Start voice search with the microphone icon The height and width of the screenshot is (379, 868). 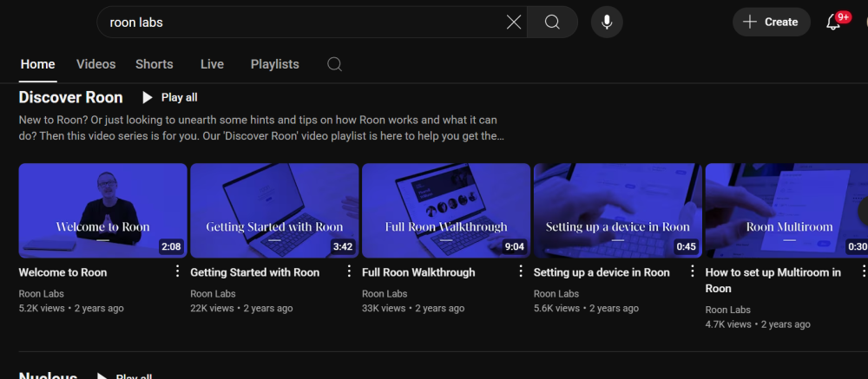coord(607,23)
